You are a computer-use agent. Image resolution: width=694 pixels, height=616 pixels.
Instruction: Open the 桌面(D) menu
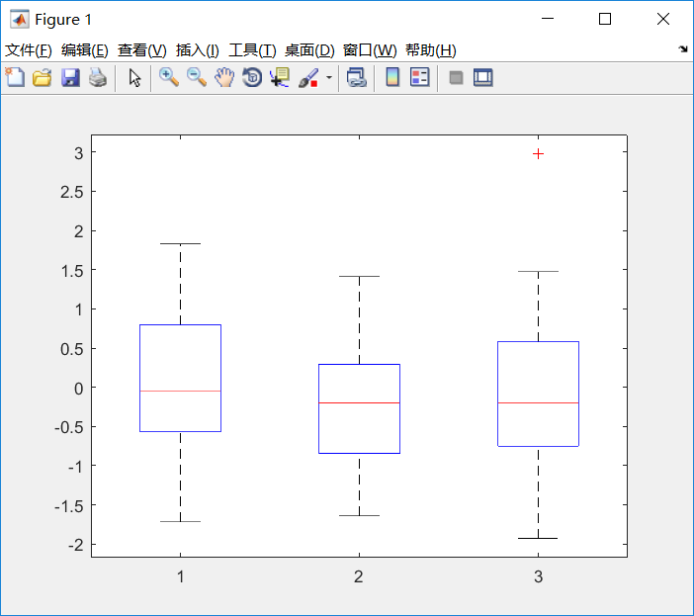309,50
